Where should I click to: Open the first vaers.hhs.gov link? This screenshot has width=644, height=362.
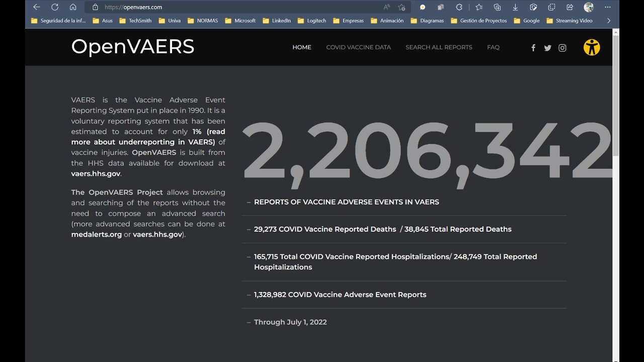(x=96, y=173)
